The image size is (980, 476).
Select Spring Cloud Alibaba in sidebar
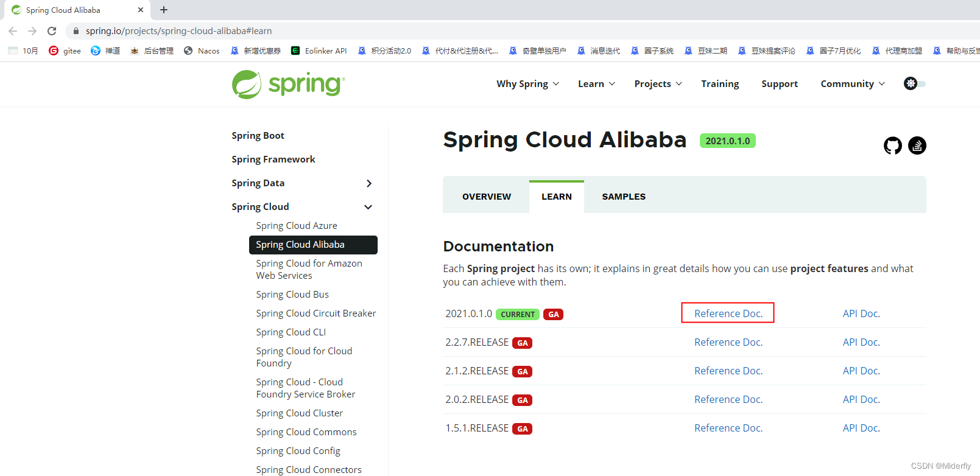[x=313, y=245]
